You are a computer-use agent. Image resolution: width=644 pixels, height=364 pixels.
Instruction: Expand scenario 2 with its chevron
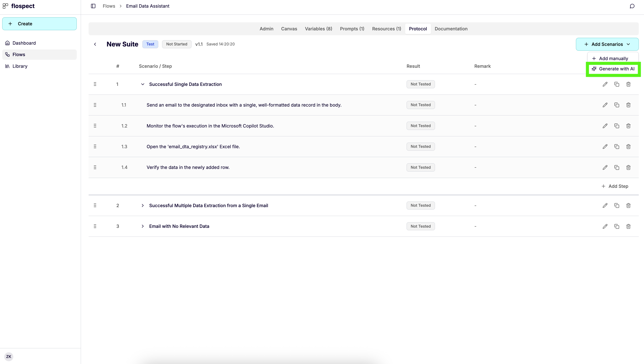coord(143,205)
